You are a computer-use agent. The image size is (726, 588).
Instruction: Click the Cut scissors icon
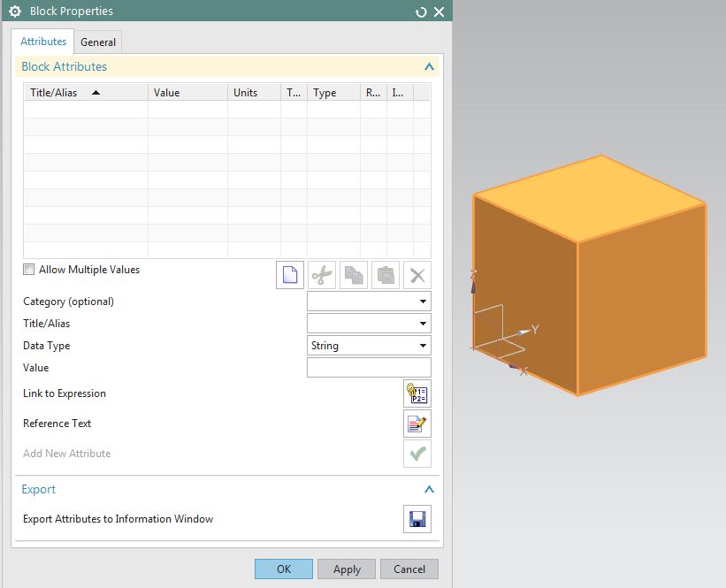(x=322, y=275)
